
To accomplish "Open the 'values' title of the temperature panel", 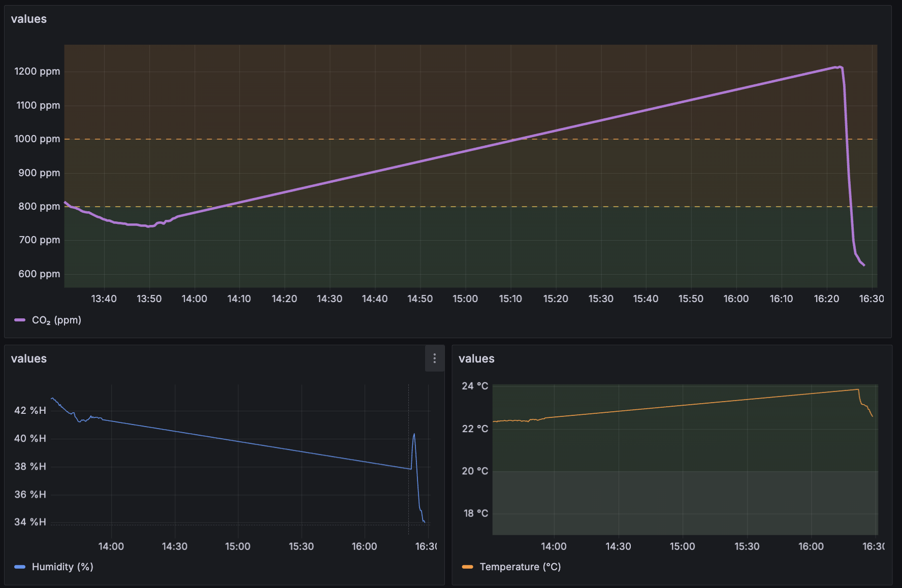I will pos(476,358).
